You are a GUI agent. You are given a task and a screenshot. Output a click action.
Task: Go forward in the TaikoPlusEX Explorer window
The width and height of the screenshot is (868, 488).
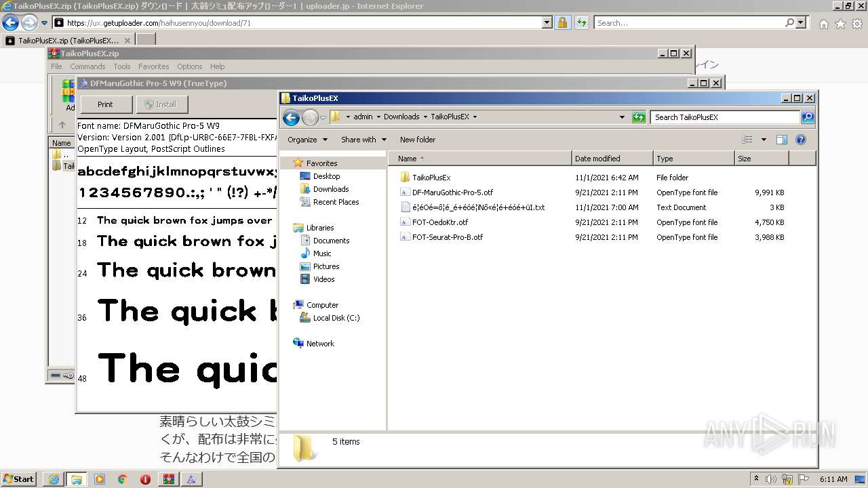click(x=310, y=117)
